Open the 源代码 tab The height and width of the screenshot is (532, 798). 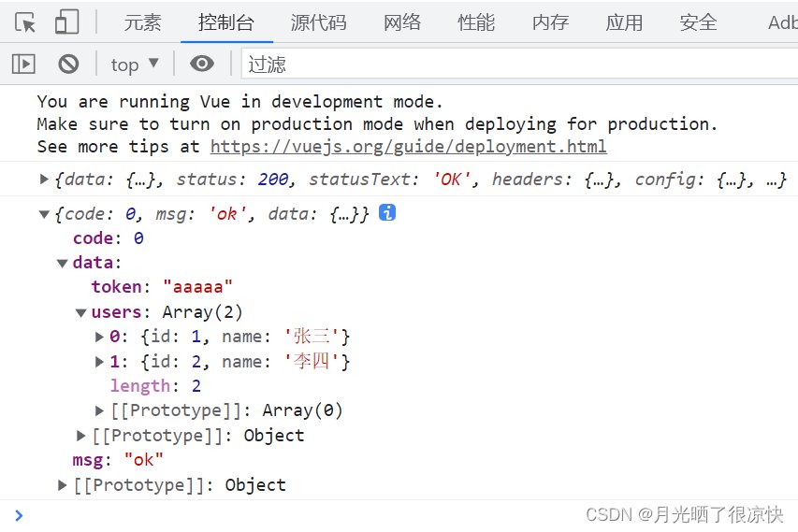(x=318, y=22)
